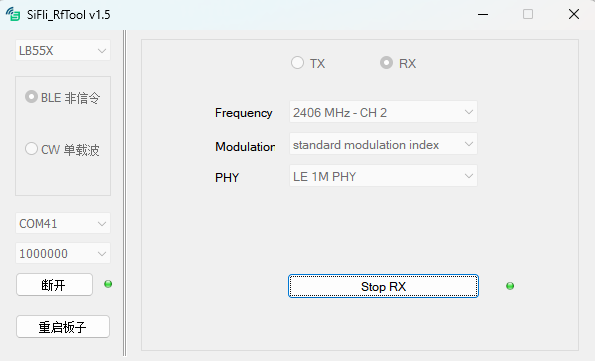The width and height of the screenshot is (595, 361).
Task: Expand the Frequency 2406 MHz - CH 2 dropdown
Action: [x=383, y=112]
